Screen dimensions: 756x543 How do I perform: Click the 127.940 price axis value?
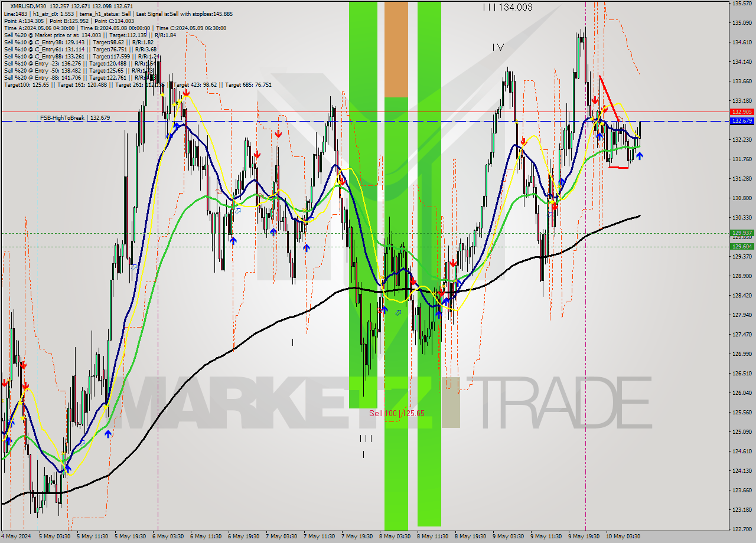(742, 315)
